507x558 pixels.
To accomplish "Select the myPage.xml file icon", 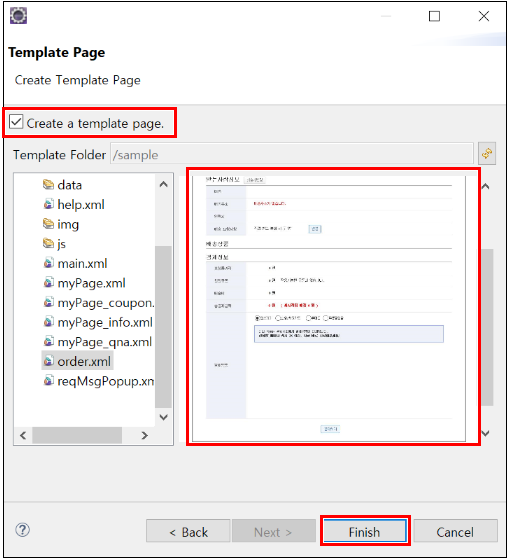I will click(48, 283).
